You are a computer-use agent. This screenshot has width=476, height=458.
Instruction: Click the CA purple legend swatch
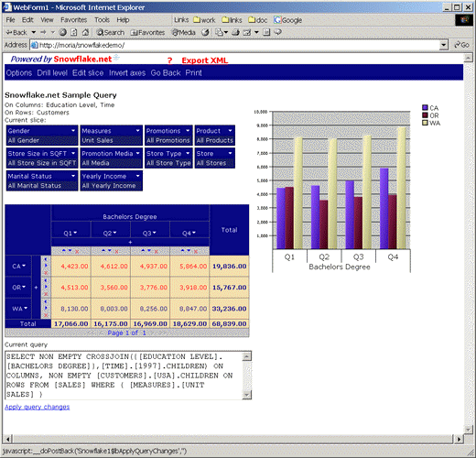click(x=425, y=107)
